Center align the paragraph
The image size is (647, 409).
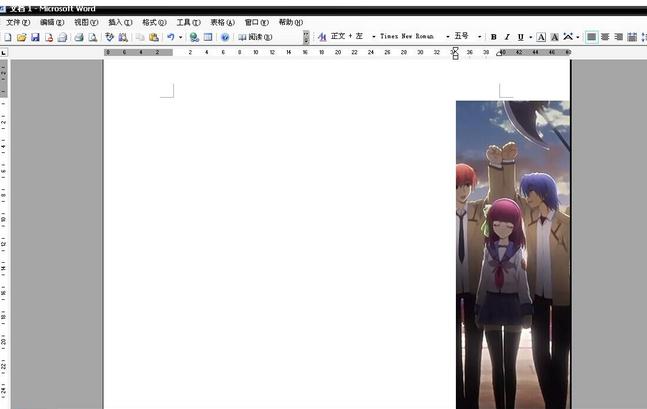click(x=605, y=37)
